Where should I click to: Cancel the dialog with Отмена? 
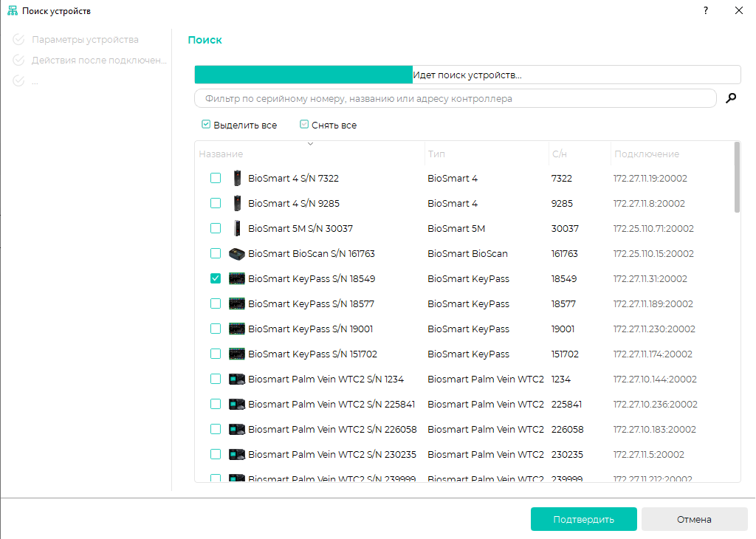coord(694,519)
